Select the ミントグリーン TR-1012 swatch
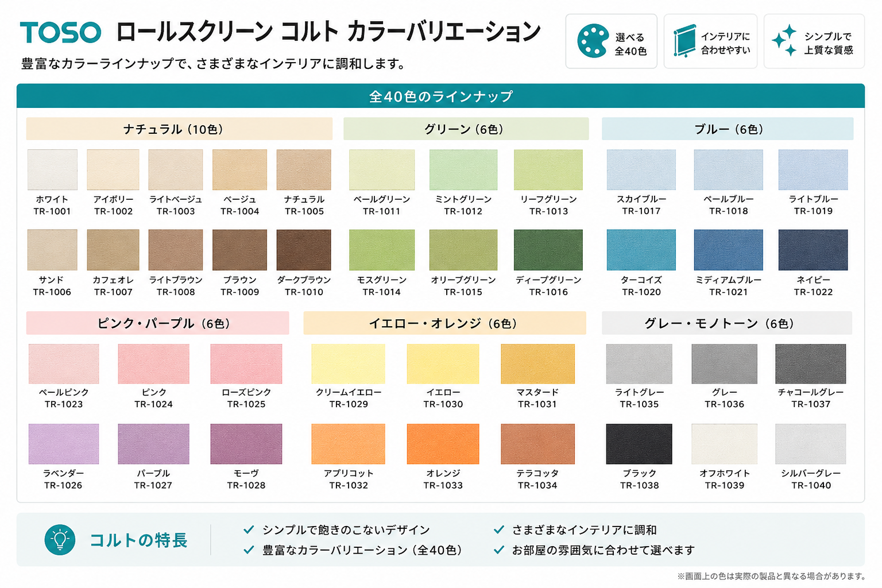 (x=463, y=170)
